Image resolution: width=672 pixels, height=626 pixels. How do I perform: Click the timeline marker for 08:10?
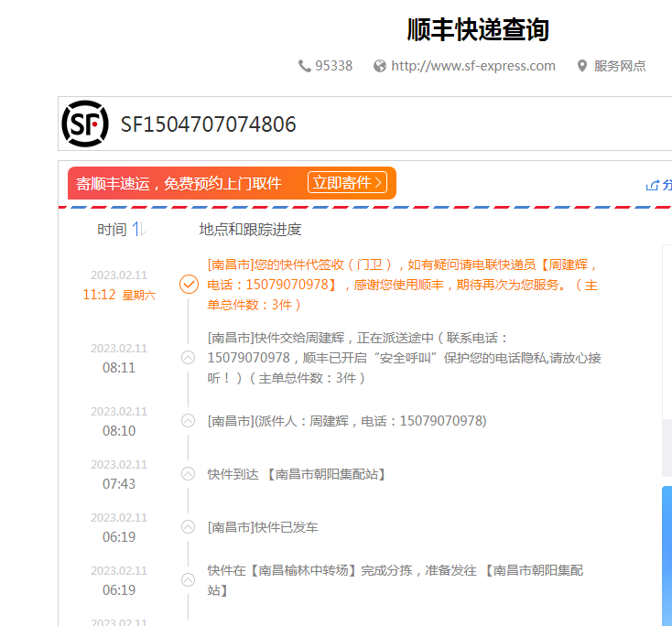189,421
